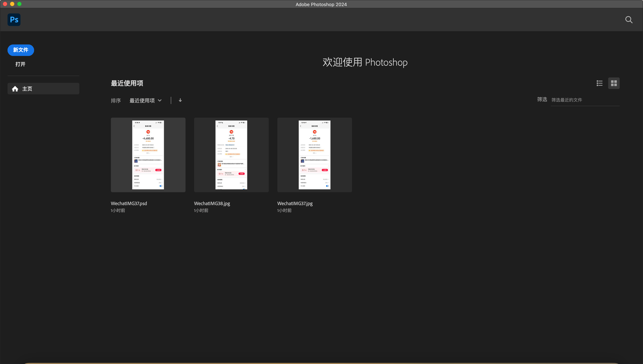
Task: Click the WechatIMG38.jpg file name
Action: pyautogui.click(x=212, y=204)
